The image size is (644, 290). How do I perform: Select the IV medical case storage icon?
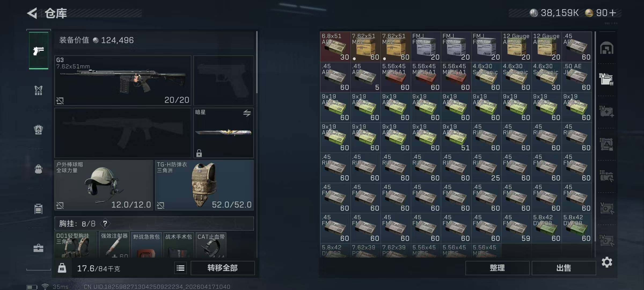[x=606, y=111]
